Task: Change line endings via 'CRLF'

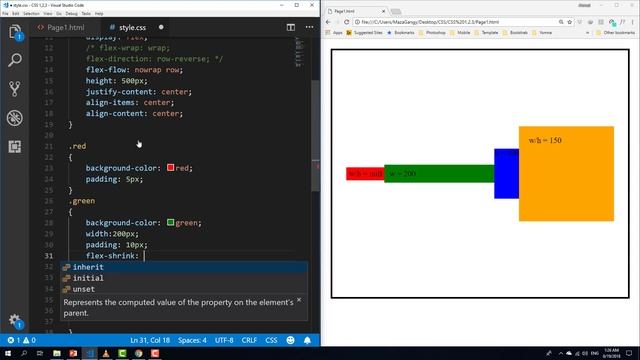Action: (249, 340)
